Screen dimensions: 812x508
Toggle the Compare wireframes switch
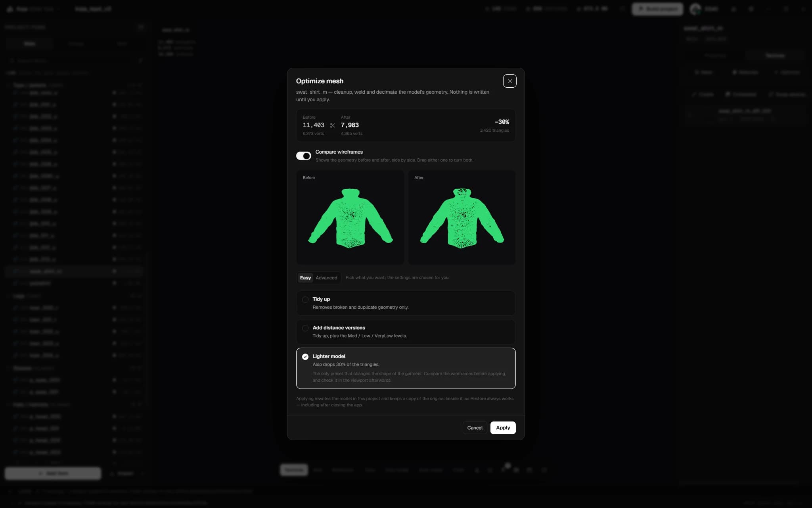[303, 156]
